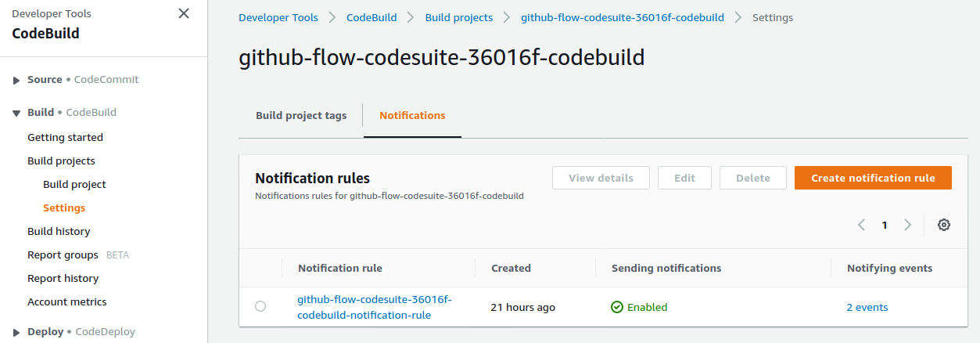The width and height of the screenshot is (980, 343).
Task: Click the Delete button
Action: (753, 178)
